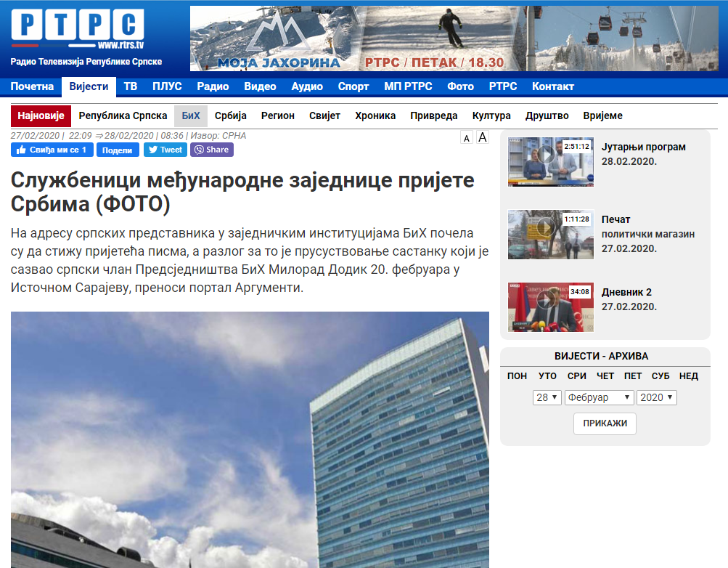Open the РТРС menu item

click(x=503, y=86)
